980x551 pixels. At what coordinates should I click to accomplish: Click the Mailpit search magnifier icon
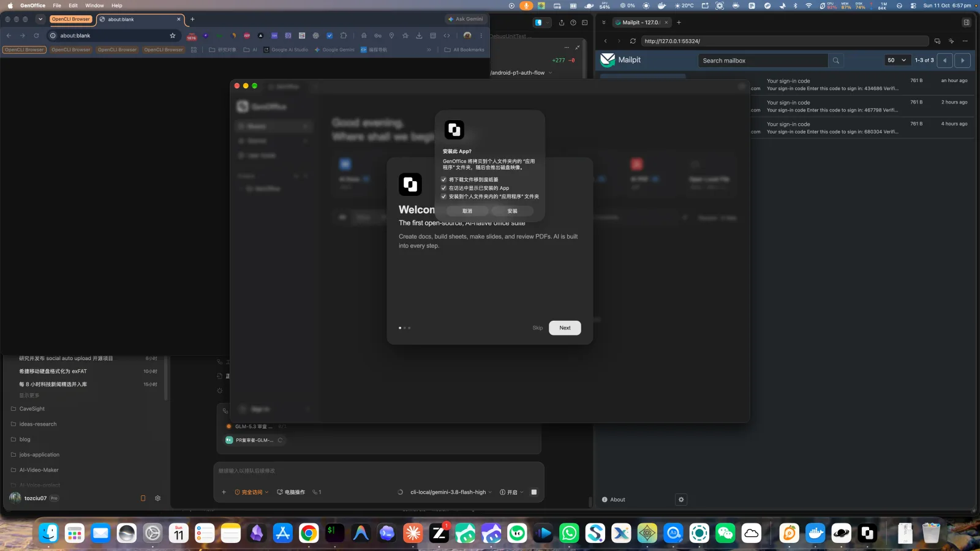pyautogui.click(x=835, y=61)
